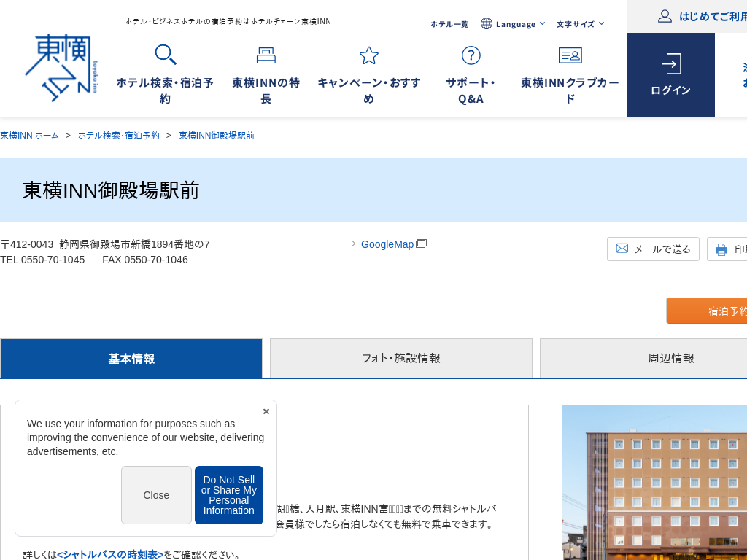Switch to the フォト・施設情報 tab
The image size is (747, 560).
pos(400,359)
